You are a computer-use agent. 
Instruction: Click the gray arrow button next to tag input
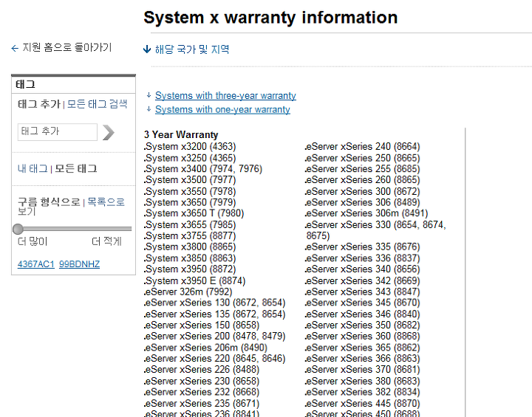[x=109, y=132]
